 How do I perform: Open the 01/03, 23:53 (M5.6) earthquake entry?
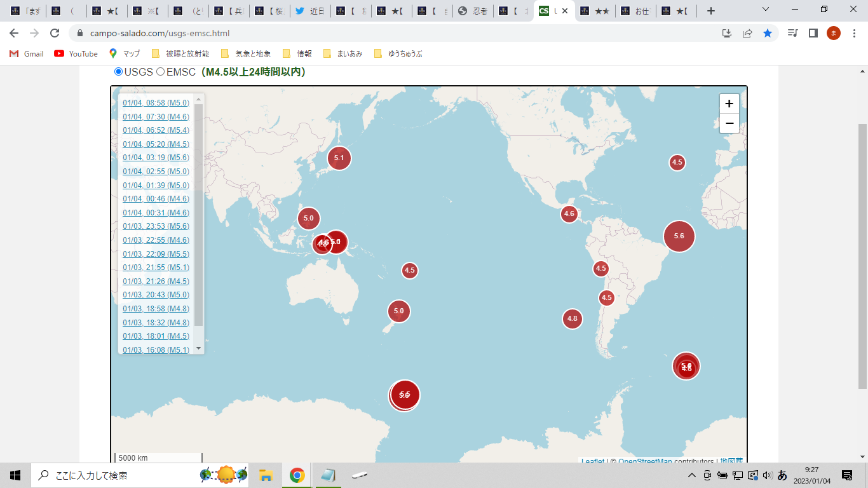click(x=156, y=226)
